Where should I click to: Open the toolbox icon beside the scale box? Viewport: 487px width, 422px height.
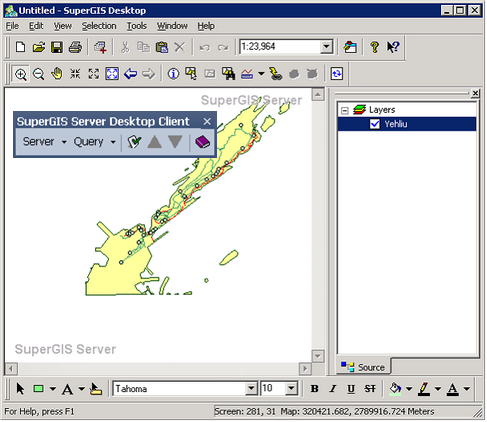(350, 47)
